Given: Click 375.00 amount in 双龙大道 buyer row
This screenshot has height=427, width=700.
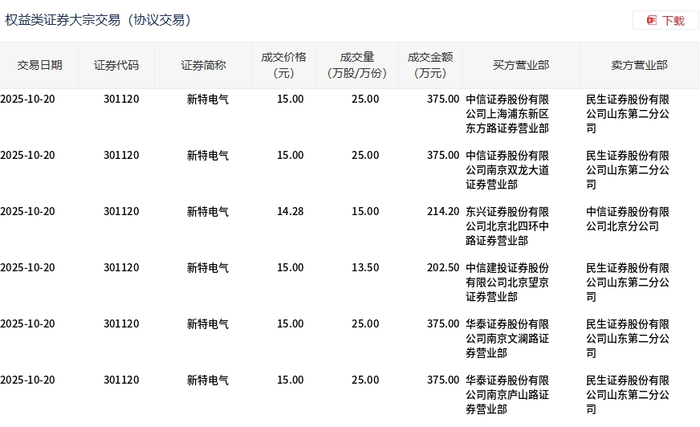Looking at the screenshot, I should (443, 155).
